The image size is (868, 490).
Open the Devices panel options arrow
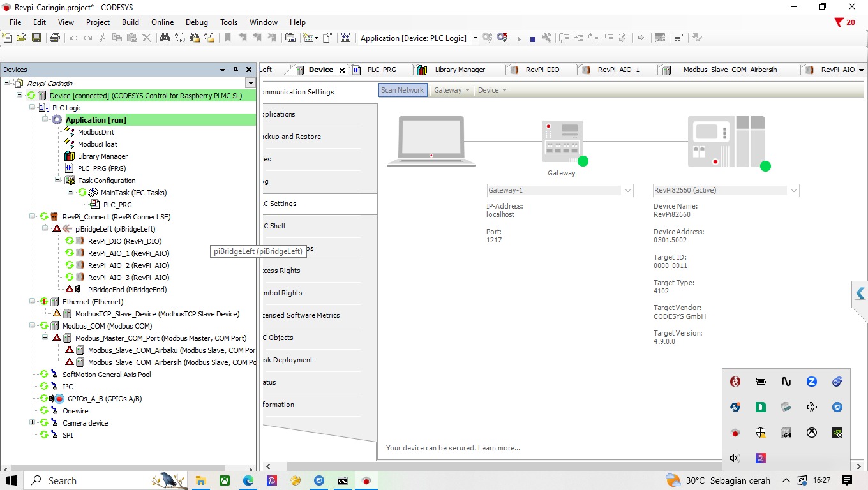point(223,70)
